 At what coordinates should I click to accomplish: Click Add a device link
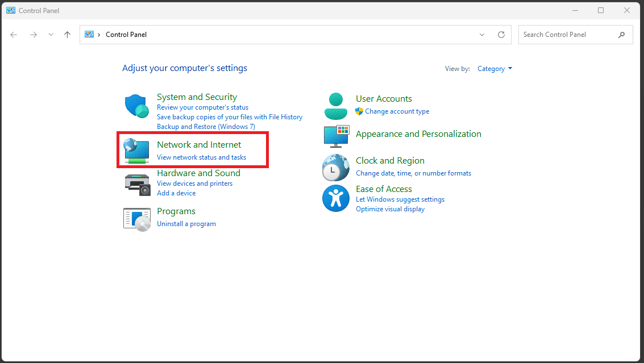pyautogui.click(x=176, y=193)
